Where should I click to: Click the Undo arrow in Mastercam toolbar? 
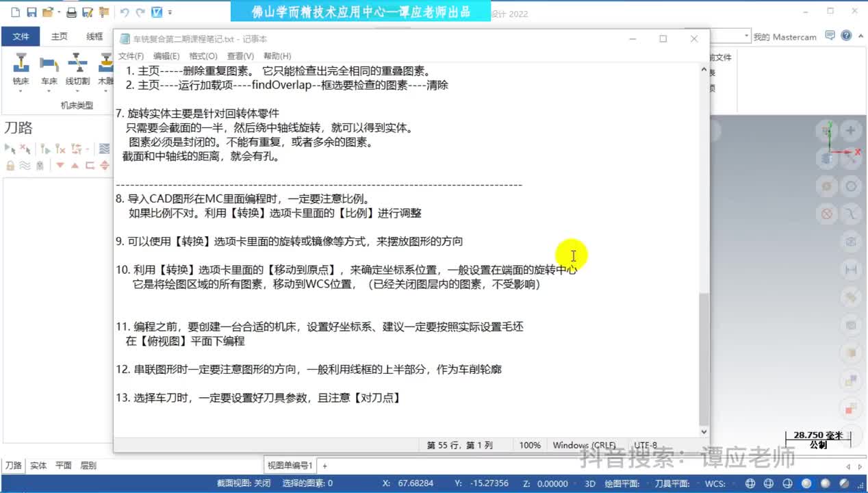[x=124, y=12]
